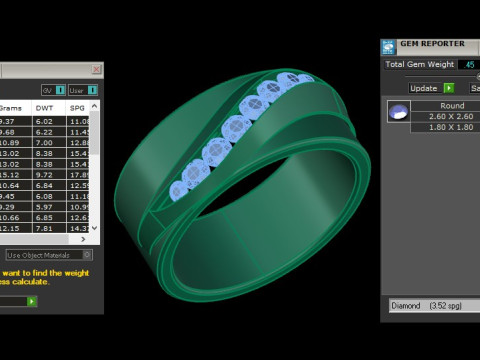Click the Grams cell 10.64
The width and height of the screenshot is (480, 360).
click(x=15, y=185)
